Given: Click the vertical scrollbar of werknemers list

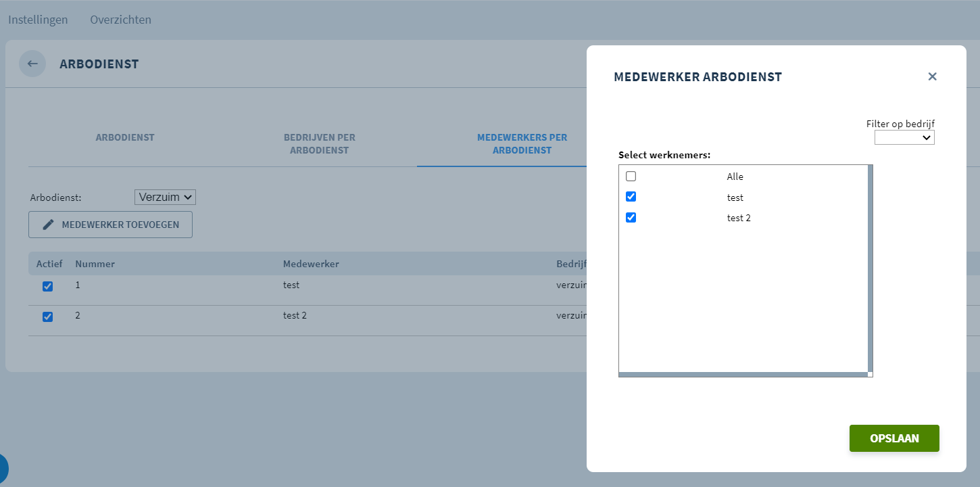Looking at the screenshot, I should click(870, 268).
